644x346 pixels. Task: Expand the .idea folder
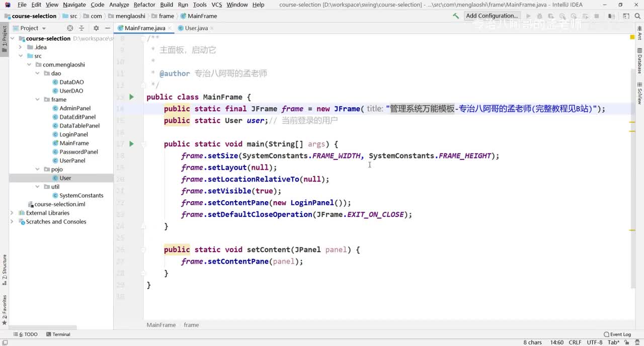[x=21, y=47]
